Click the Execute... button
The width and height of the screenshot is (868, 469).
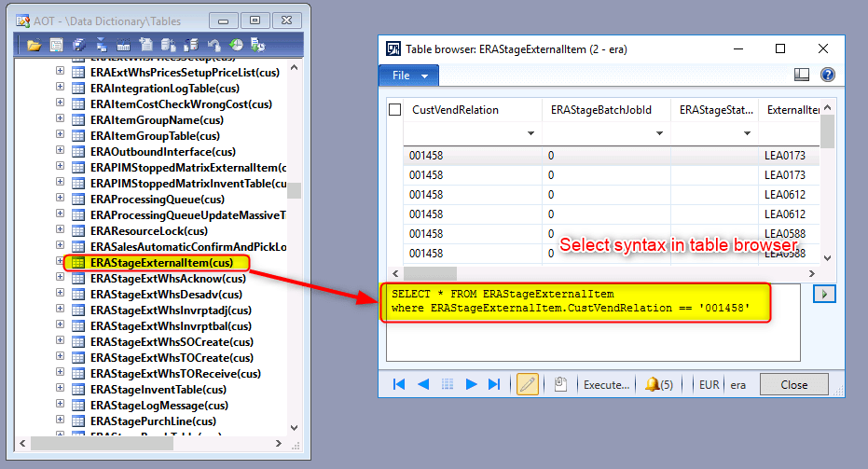point(605,384)
